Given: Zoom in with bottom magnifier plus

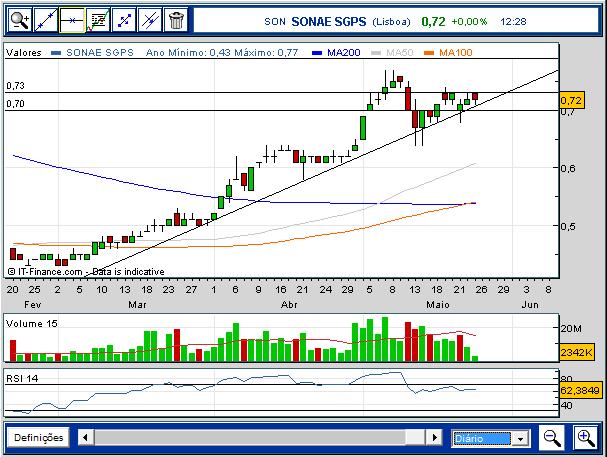Looking at the screenshot, I should pyautogui.click(x=586, y=438).
